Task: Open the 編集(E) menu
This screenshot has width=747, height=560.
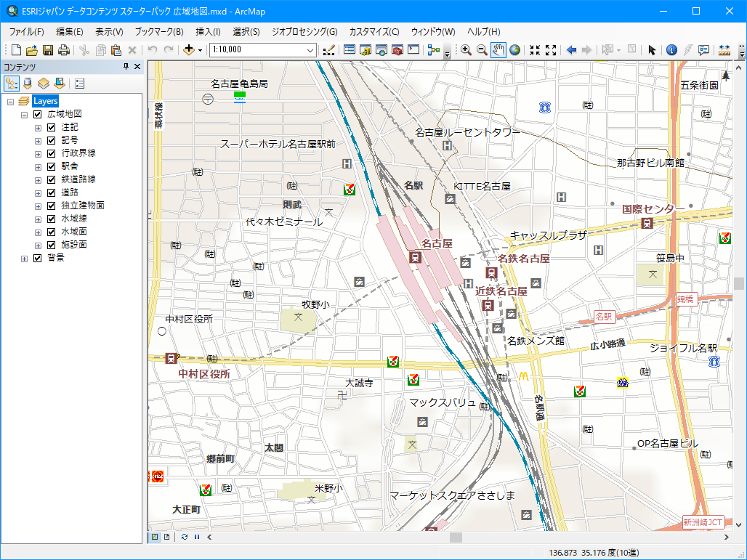Action: tap(70, 31)
